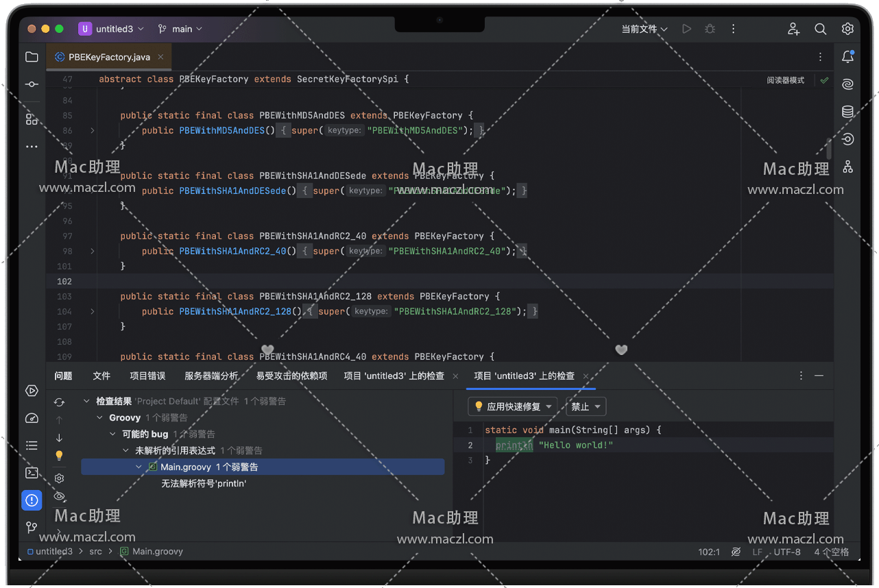Collapse the Groovy inspection tree node
The height and width of the screenshot is (588, 879).
[x=100, y=417]
